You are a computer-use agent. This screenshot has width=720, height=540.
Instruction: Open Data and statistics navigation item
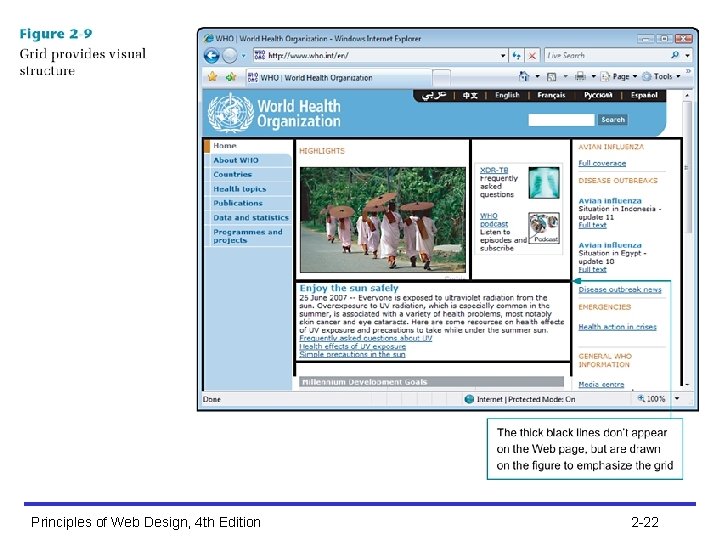point(251,218)
